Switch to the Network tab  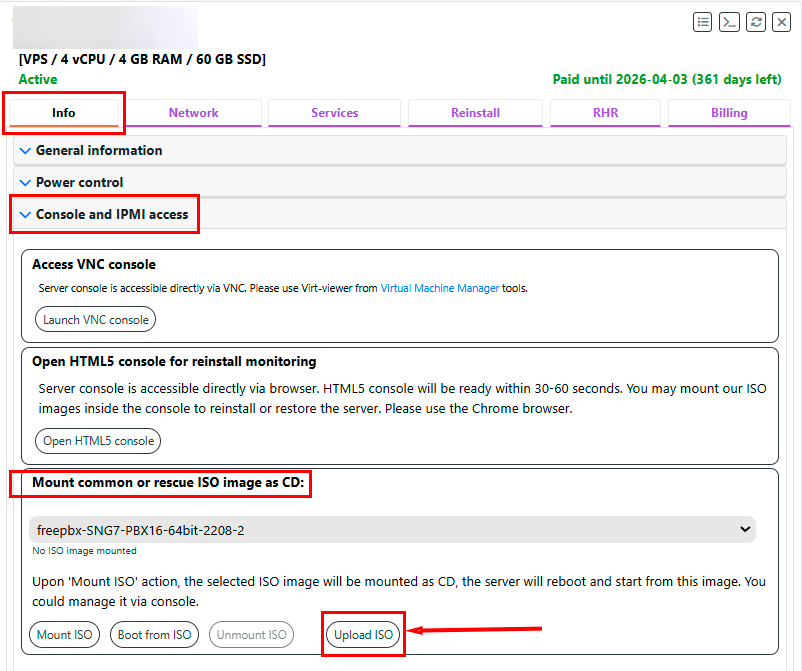coord(193,113)
